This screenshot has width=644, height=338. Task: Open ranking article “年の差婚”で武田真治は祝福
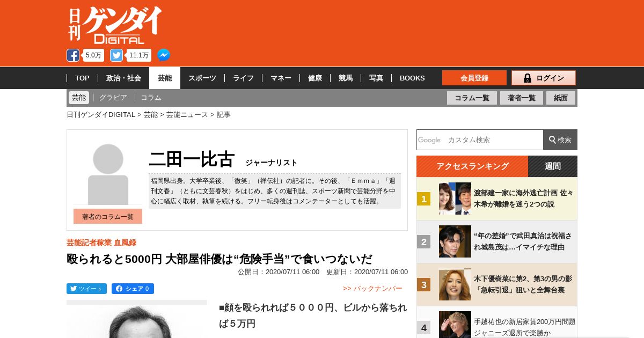point(523,241)
